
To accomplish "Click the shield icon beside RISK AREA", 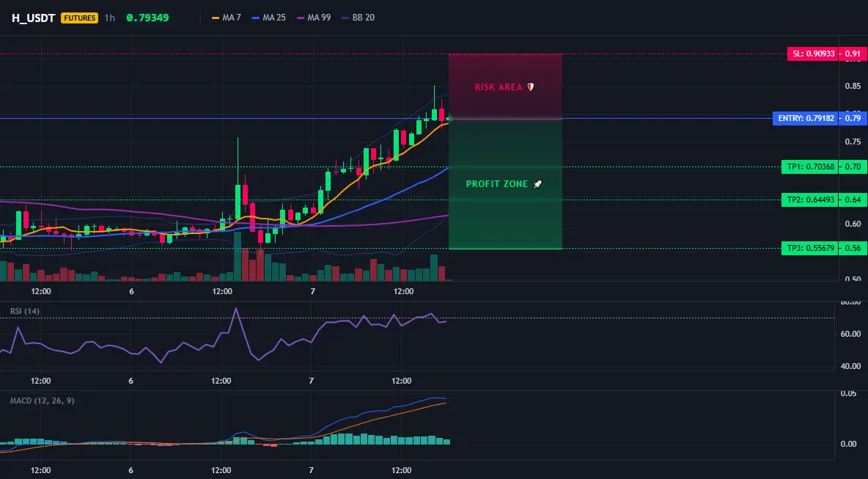I will point(530,87).
